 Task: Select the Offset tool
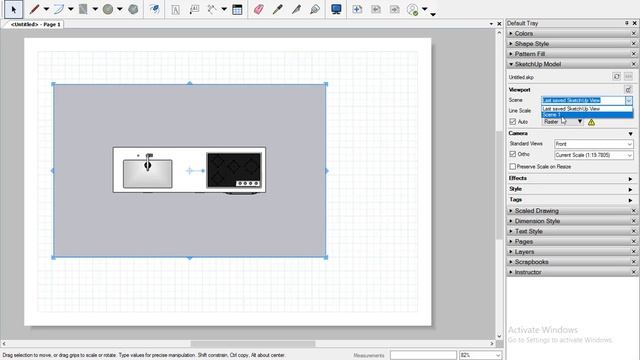[x=154, y=9]
